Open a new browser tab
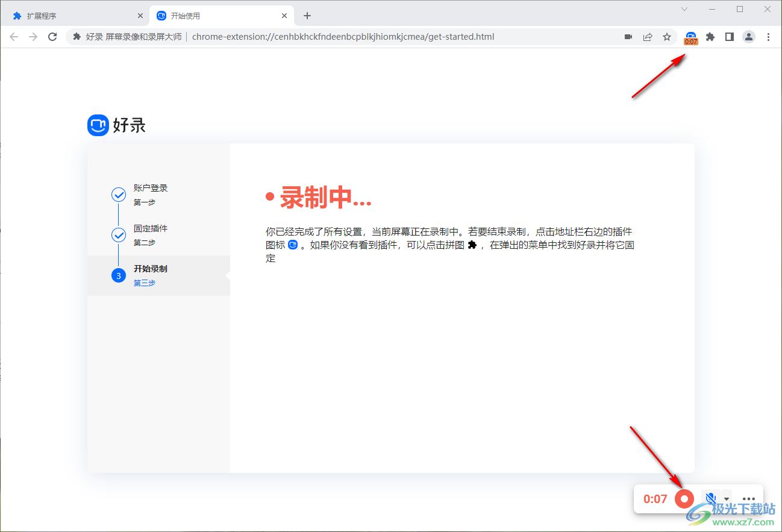The height and width of the screenshot is (532, 782). coord(307,16)
